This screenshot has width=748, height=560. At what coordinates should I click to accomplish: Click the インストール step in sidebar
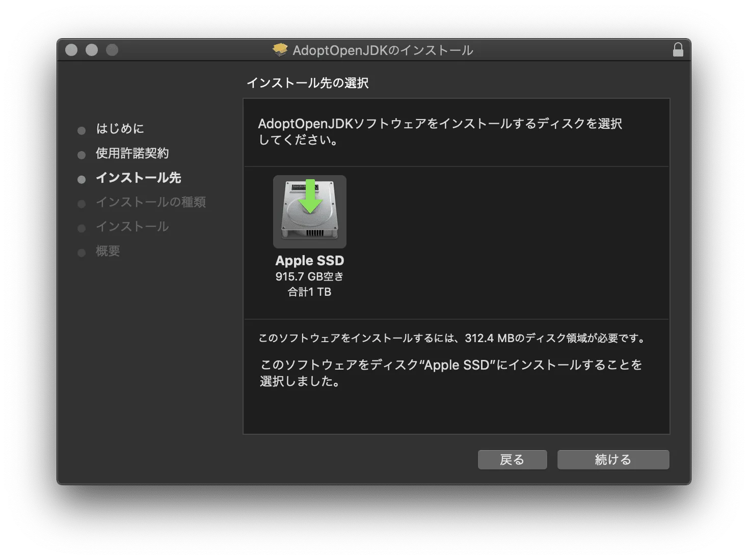[132, 227]
